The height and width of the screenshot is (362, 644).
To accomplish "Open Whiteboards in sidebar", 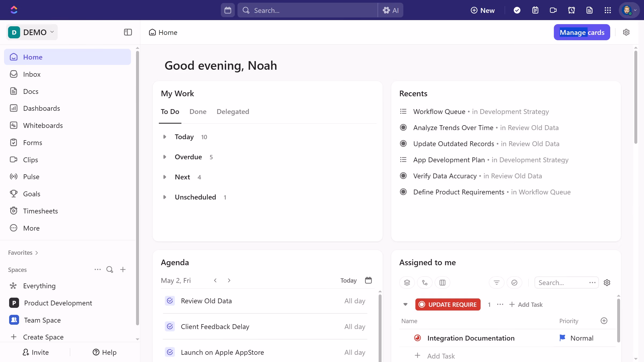I will (x=67, y=125).
